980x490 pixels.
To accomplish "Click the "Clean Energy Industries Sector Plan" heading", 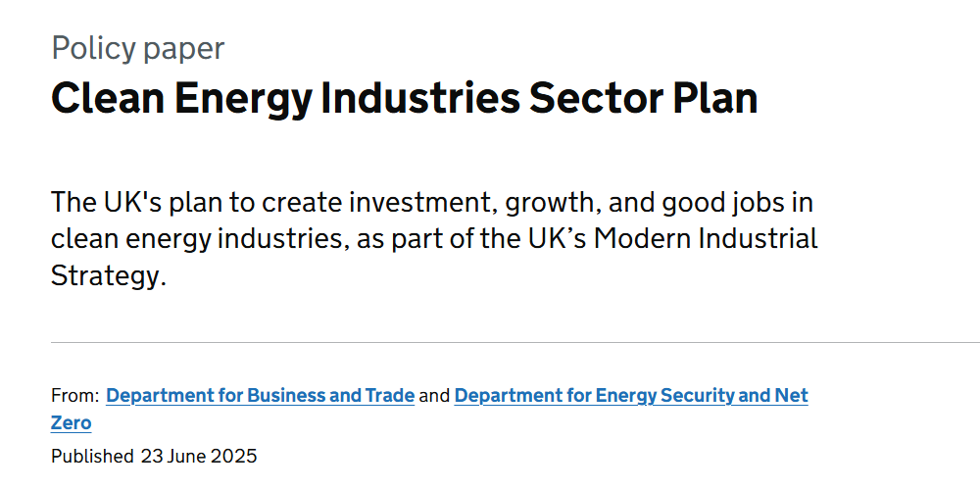I will [x=404, y=99].
